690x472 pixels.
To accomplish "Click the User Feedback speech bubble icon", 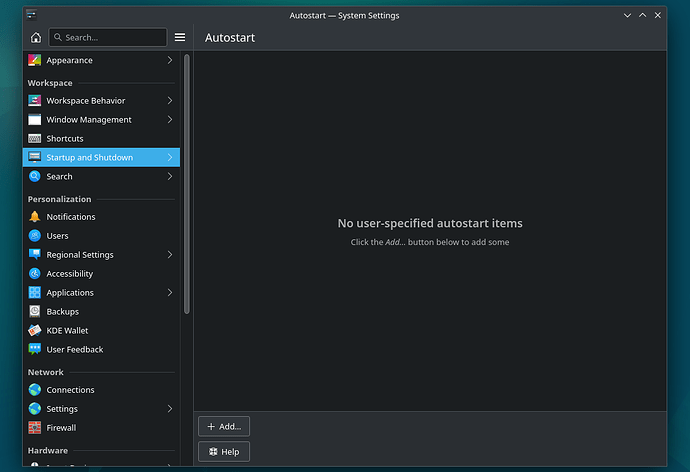I will point(34,349).
